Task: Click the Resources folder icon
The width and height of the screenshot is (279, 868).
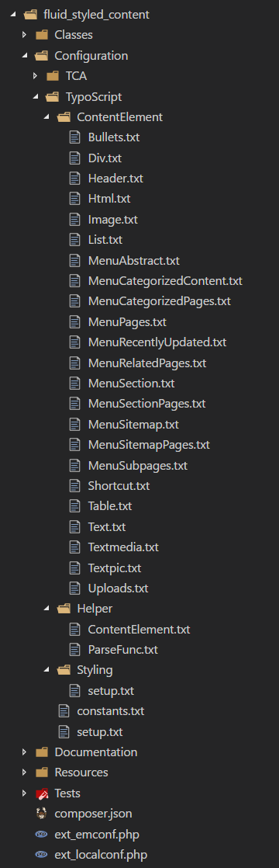Action: tap(41, 773)
